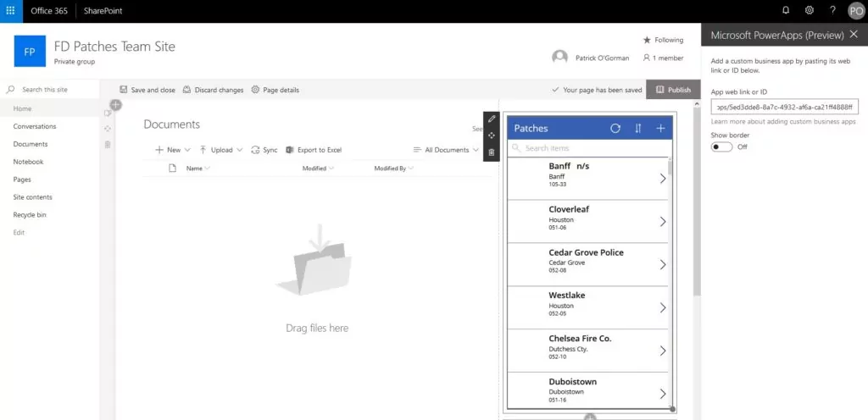
Task: Click the 1 member link
Action: [663, 58]
